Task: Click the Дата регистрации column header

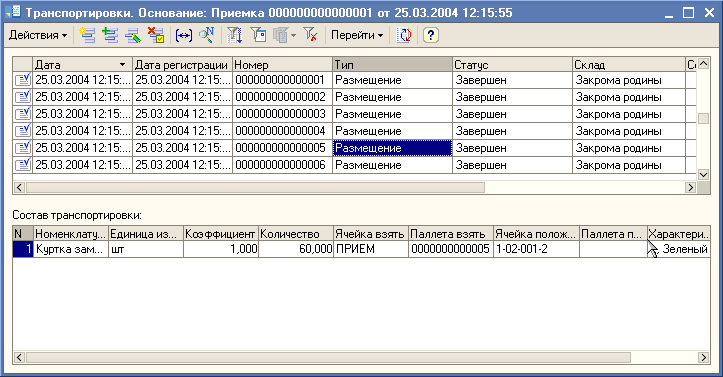Action: 182,65
